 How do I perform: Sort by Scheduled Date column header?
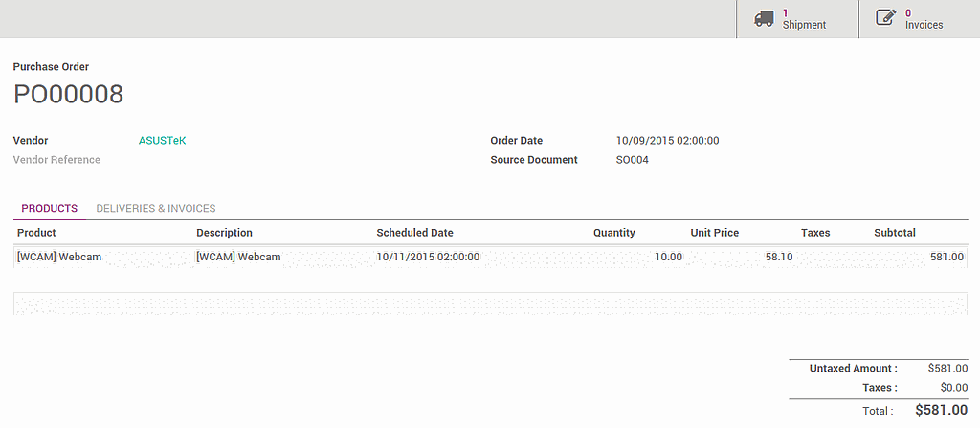(x=414, y=233)
